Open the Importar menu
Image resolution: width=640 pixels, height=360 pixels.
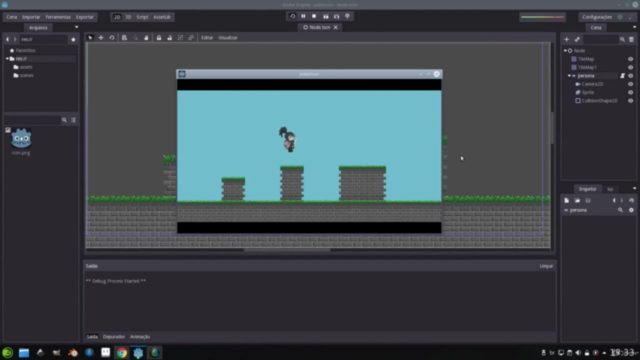[31, 17]
